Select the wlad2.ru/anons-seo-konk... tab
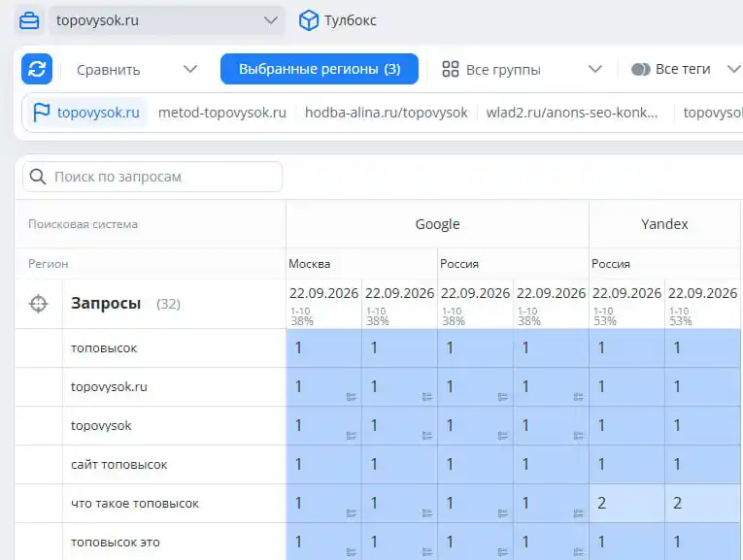This screenshot has height=560, width=743. tap(571, 113)
